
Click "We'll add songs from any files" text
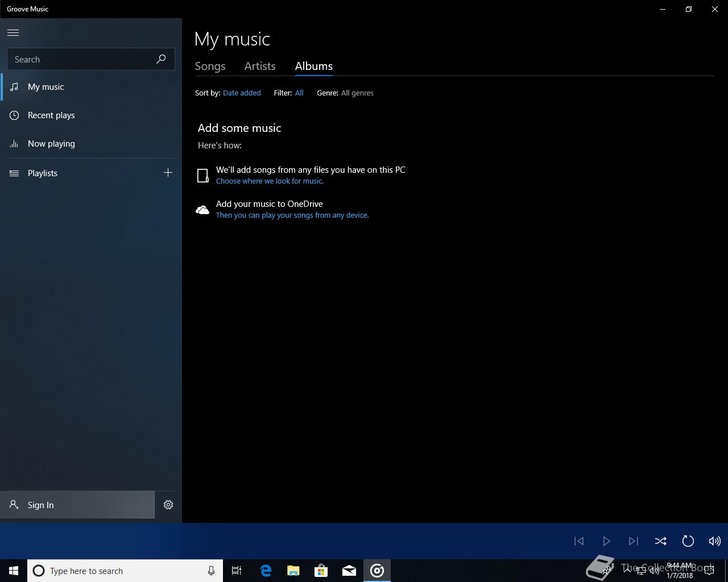click(x=311, y=169)
